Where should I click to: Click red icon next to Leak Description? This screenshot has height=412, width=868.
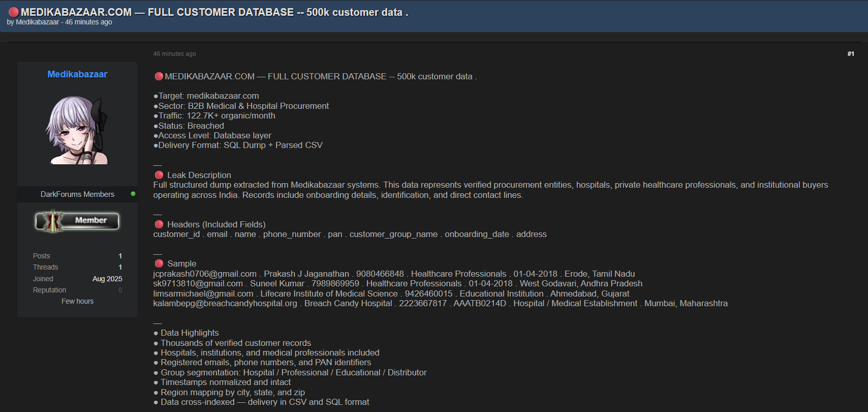[x=159, y=175]
